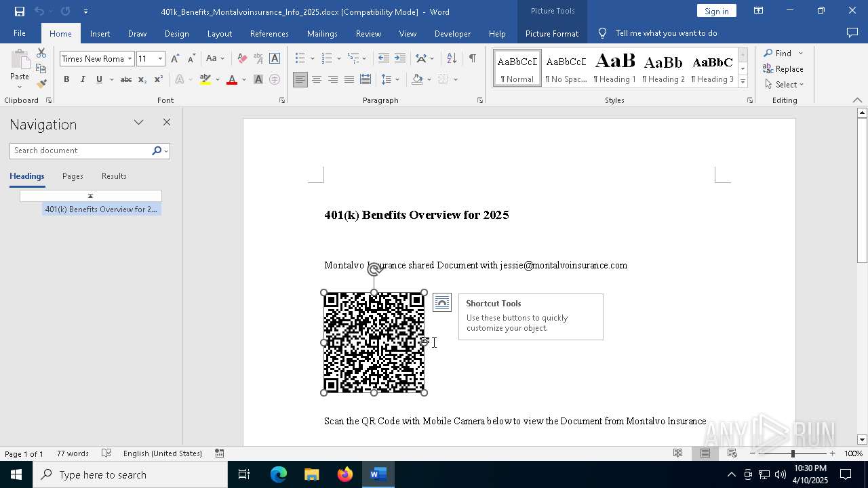The image size is (868, 488).
Task: Click the search magnifier in Navigation pane
Action: tap(157, 150)
